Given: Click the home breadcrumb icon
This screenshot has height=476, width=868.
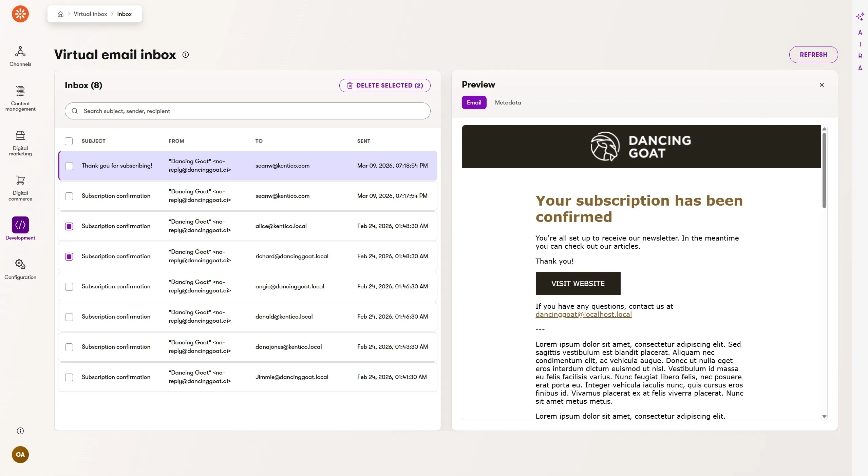Looking at the screenshot, I should (61, 14).
